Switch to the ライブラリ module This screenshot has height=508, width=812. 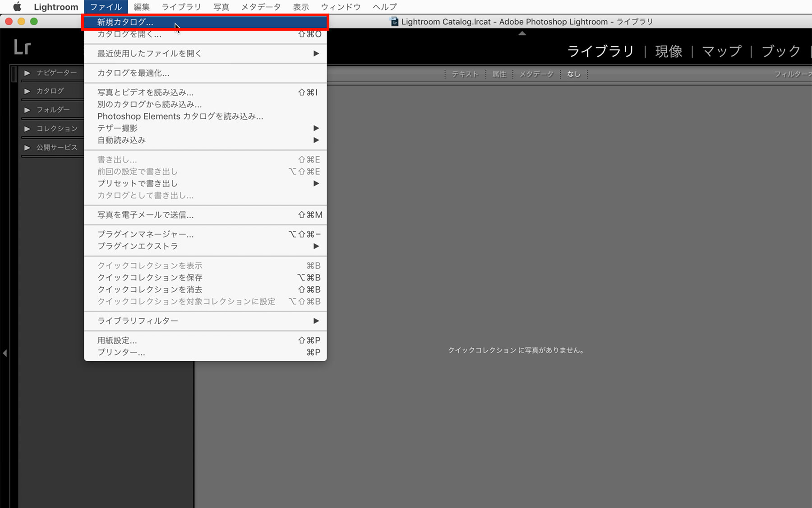pyautogui.click(x=600, y=51)
